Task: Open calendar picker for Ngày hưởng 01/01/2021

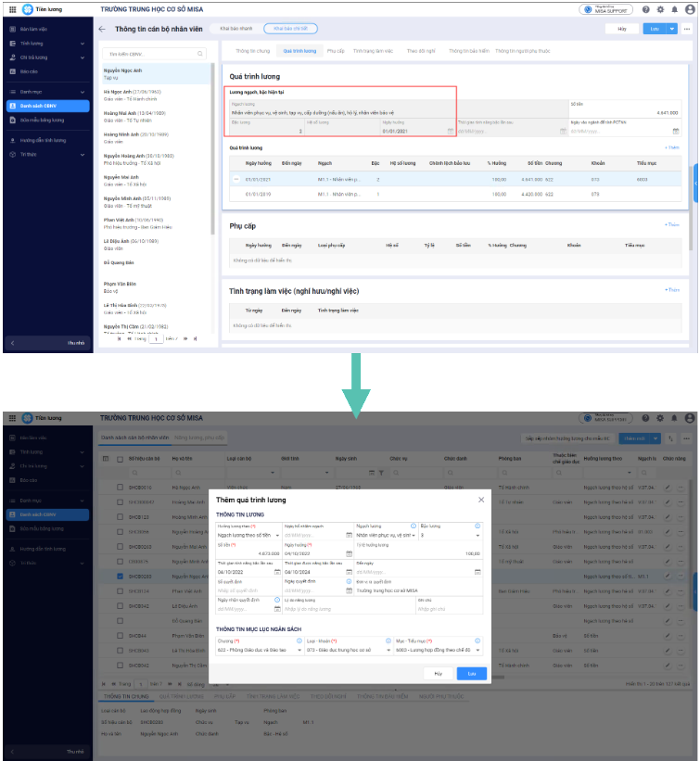Action: pos(450,131)
